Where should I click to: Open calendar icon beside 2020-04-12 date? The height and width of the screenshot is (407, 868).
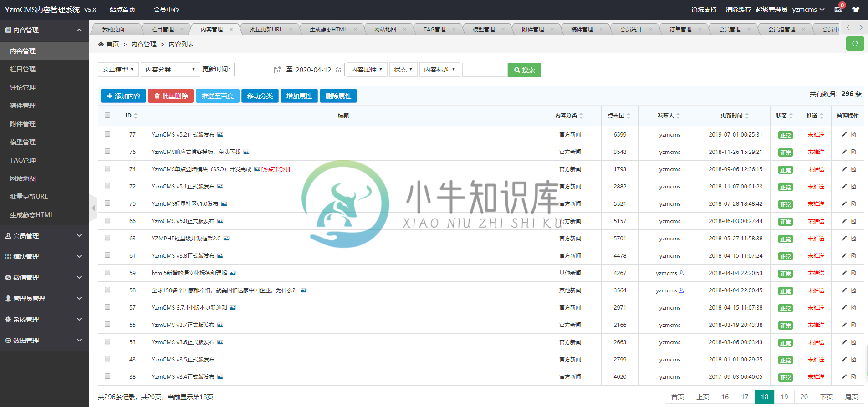coord(338,70)
